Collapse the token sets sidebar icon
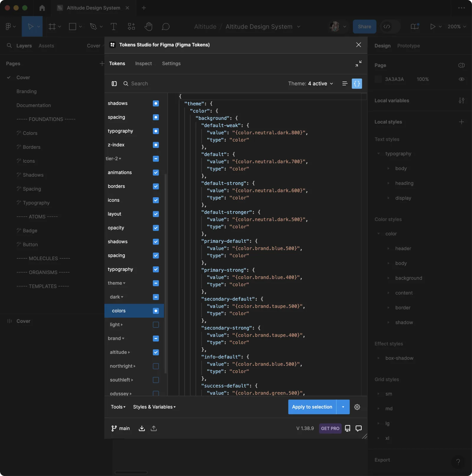This screenshot has height=476, width=472. click(x=114, y=84)
